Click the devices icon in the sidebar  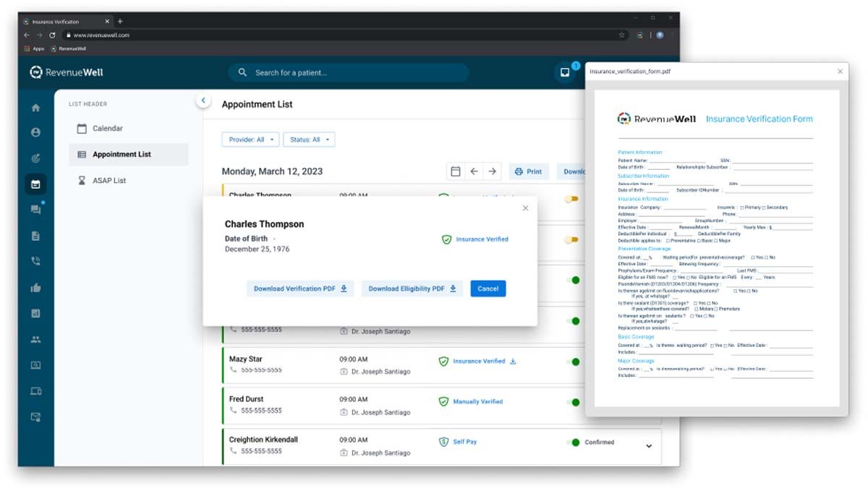coord(35,391)
